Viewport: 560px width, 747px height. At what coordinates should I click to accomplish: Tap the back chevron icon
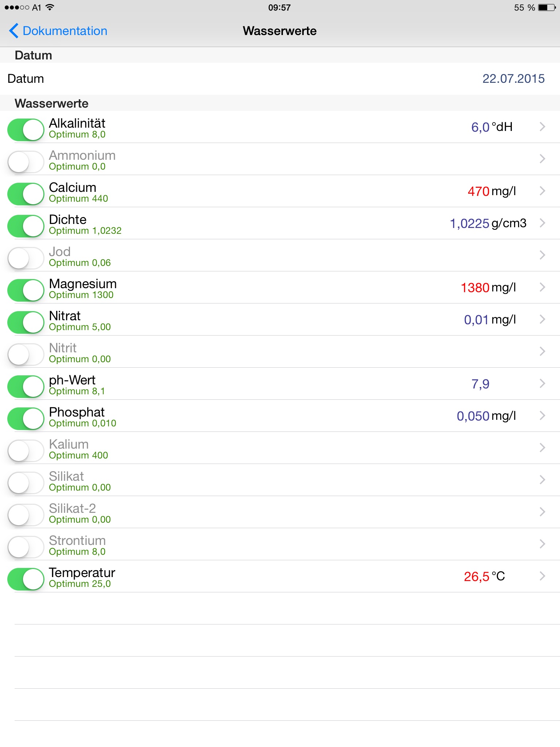point(14,31)
